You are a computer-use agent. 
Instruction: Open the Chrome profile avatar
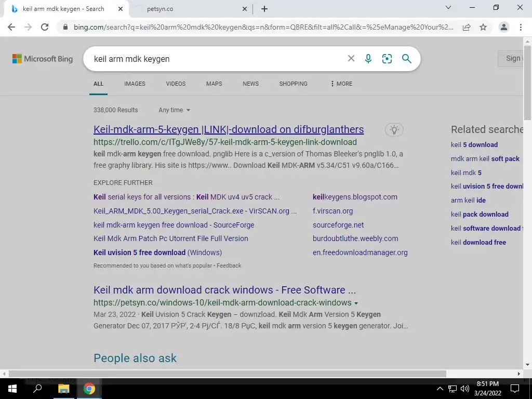click(504, 27)
